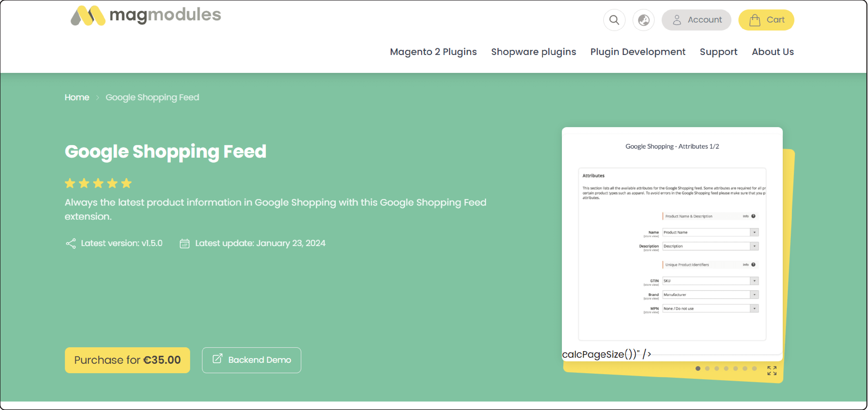Open the Backend Demo link
868x410 pixels.
(x=251, y=360)
